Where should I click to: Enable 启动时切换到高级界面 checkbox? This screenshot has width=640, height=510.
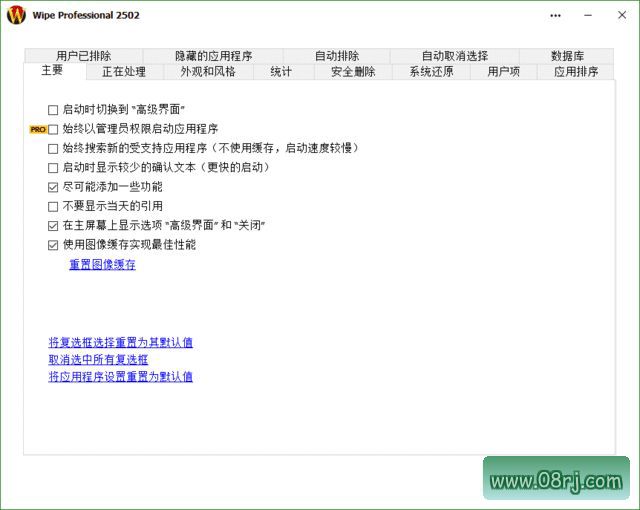53,110
